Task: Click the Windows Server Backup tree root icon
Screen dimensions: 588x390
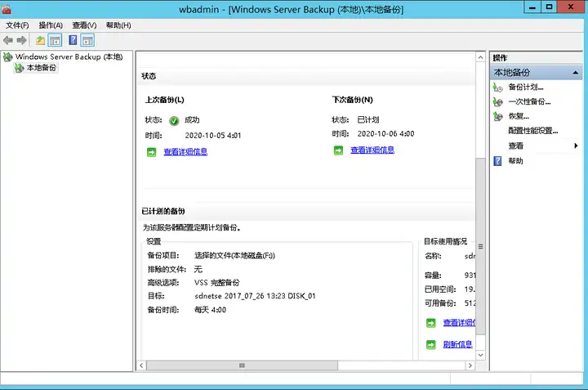Action: [8, 57]
